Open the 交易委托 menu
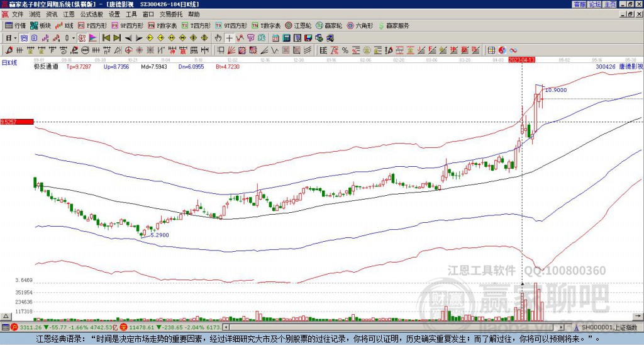 171,14
